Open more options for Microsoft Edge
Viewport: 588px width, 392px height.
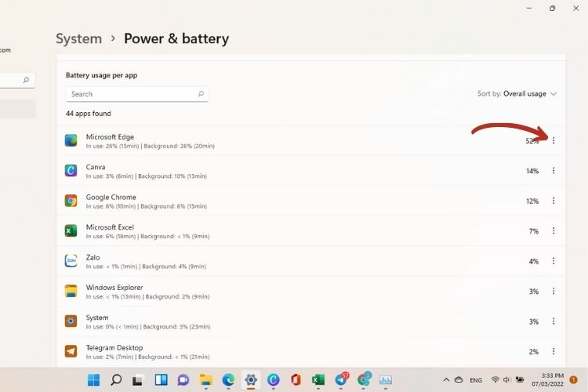[x=554, y=140]
